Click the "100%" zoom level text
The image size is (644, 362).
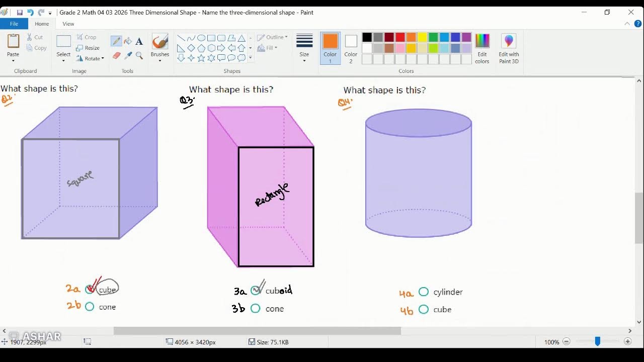tap(551, 342)
